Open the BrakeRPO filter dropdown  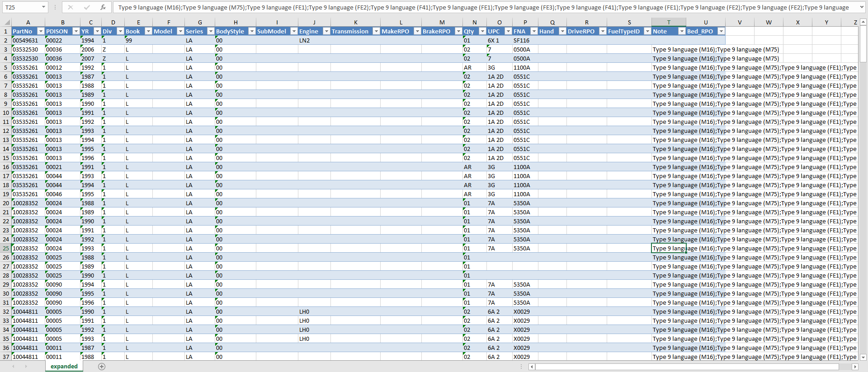(x=458, y=31)
